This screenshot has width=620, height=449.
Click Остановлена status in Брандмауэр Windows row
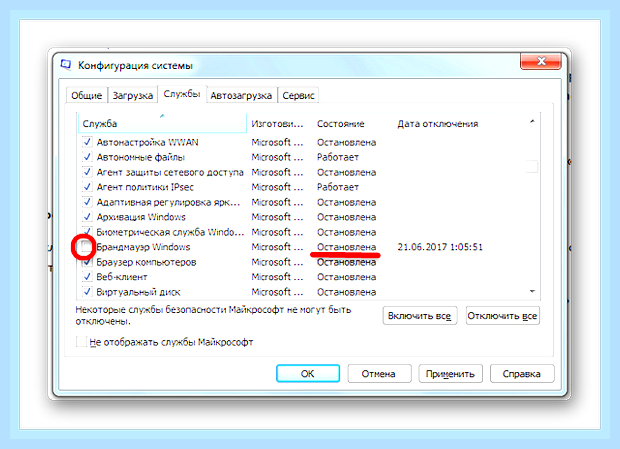(346, 247)
